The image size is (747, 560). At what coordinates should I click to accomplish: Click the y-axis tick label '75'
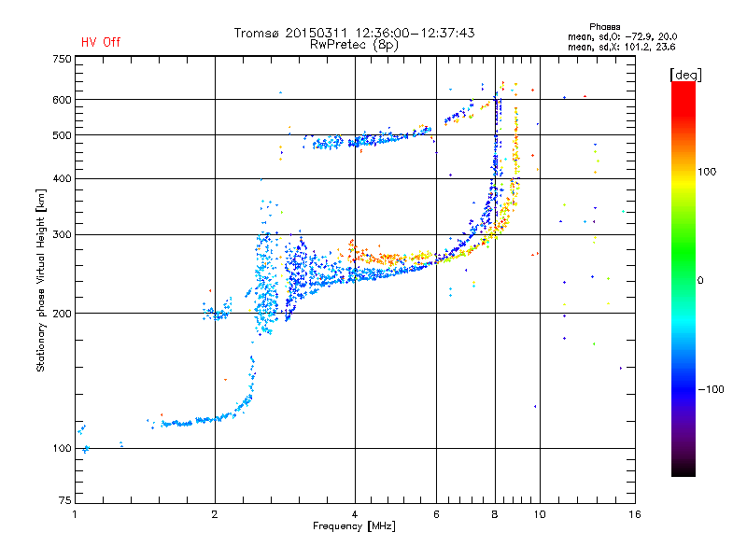[65, 500]
